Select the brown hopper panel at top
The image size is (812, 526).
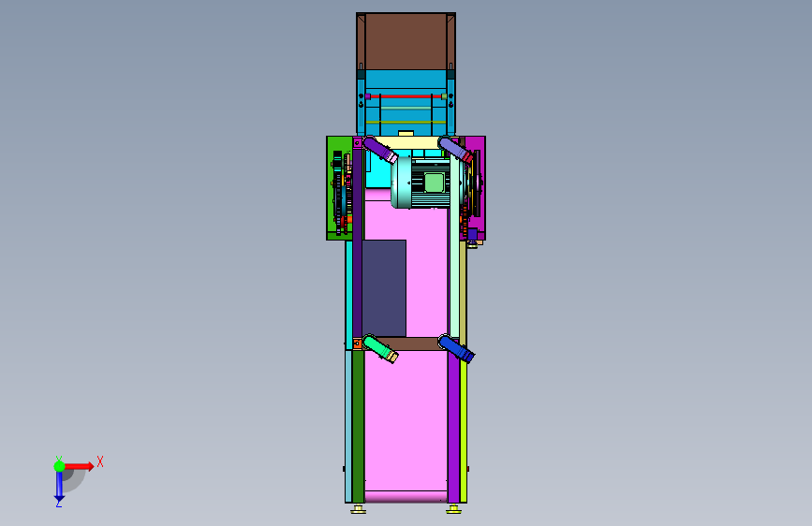click(x=406, y=41)
